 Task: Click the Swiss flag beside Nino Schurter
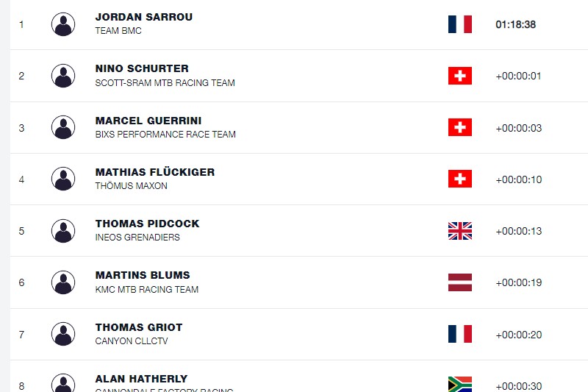point(460,76)
